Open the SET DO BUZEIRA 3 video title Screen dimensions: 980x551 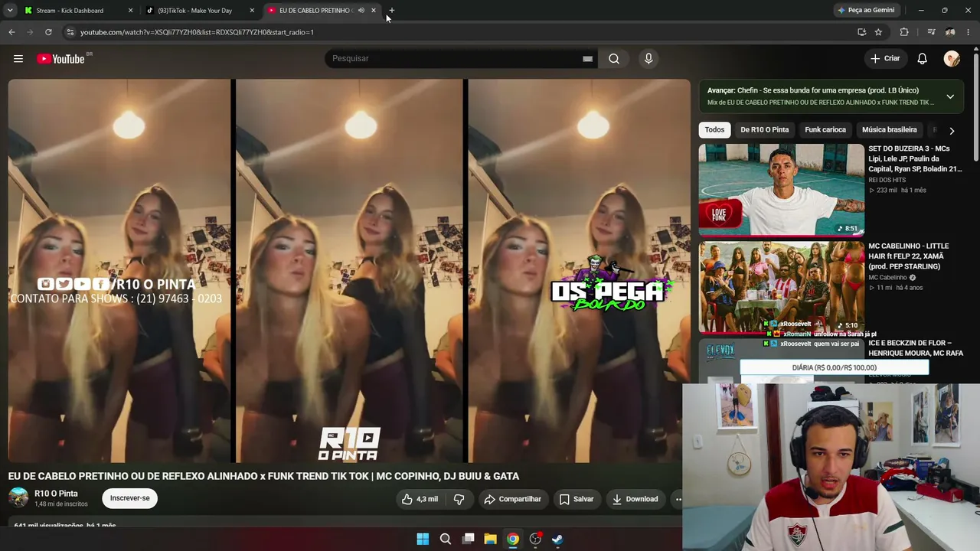(915, 158)
